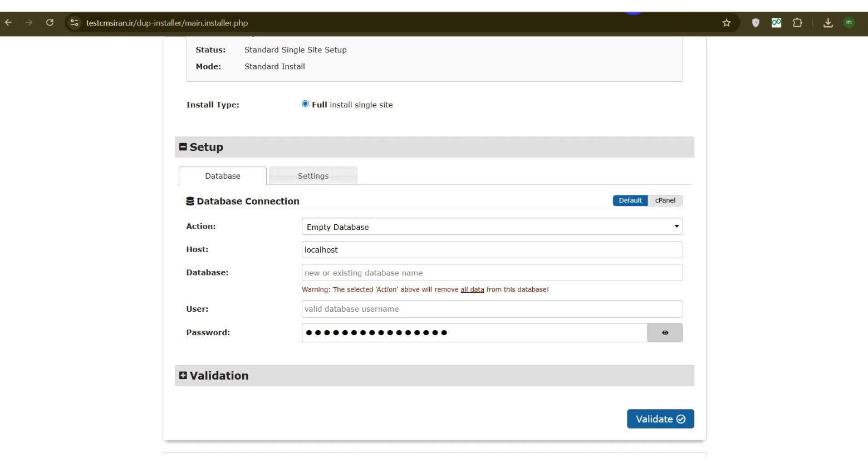Image resolution: width=868 pixels, height=467 pixels.
Task: Open the green infinity extension icon
Action: (776, 23)
